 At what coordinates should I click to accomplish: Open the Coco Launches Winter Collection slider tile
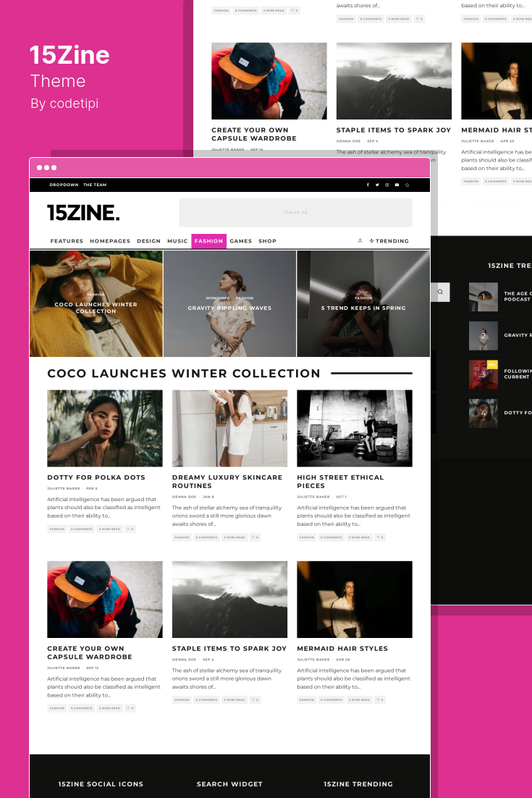(x=96, y=304)
